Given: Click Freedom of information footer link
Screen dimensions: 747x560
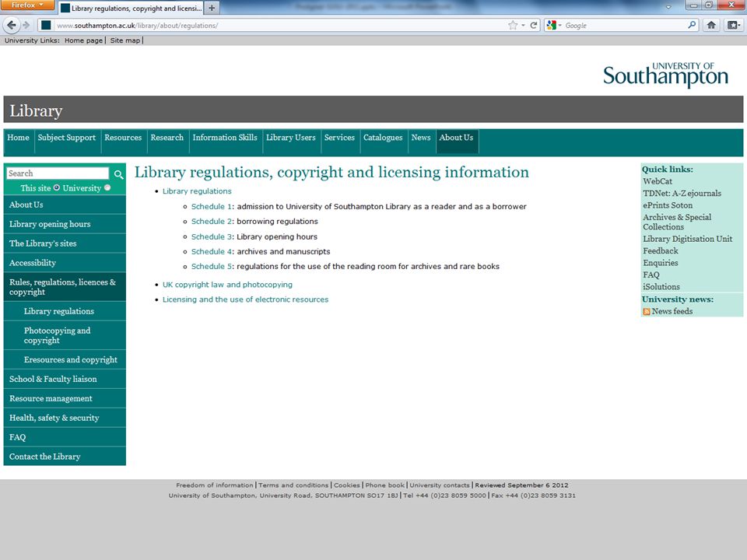Looking at the screenshot, I should pyautogui.click(x=215, y=485).
